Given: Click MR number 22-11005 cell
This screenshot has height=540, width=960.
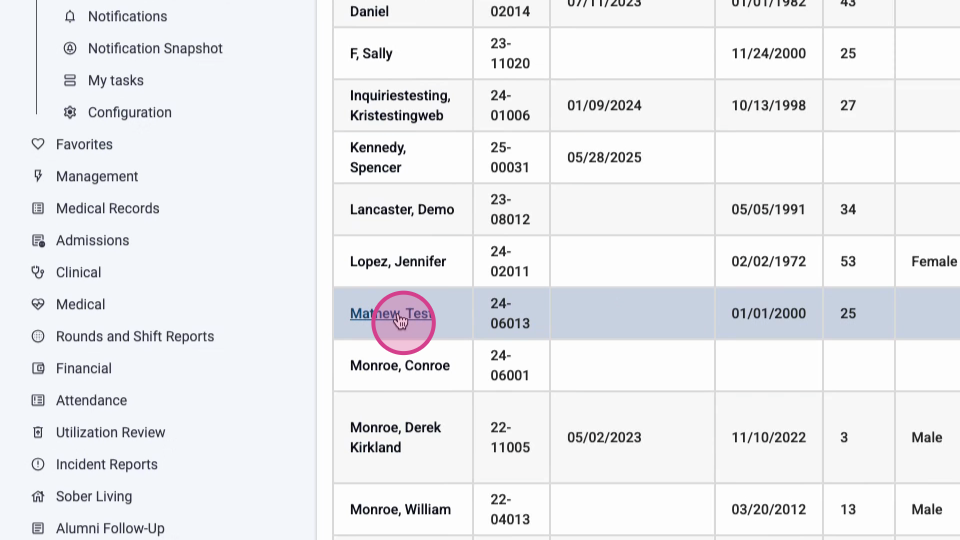Looking at the screenshot, I should tap(510, 437).
